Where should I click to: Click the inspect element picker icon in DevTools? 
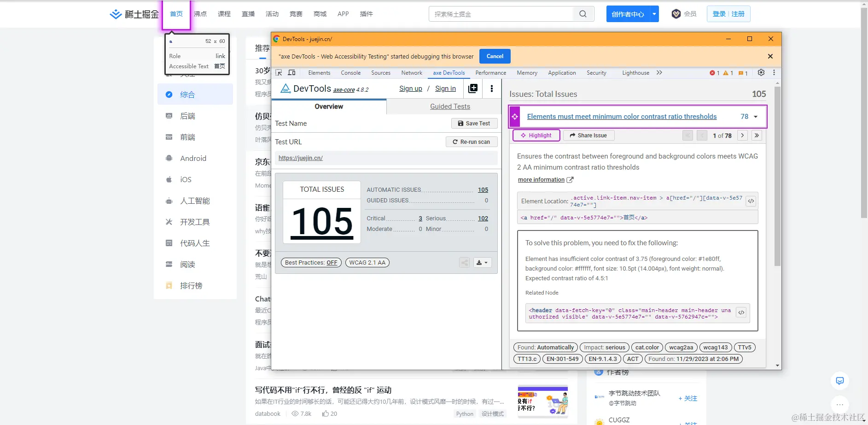tap(279, 73)
